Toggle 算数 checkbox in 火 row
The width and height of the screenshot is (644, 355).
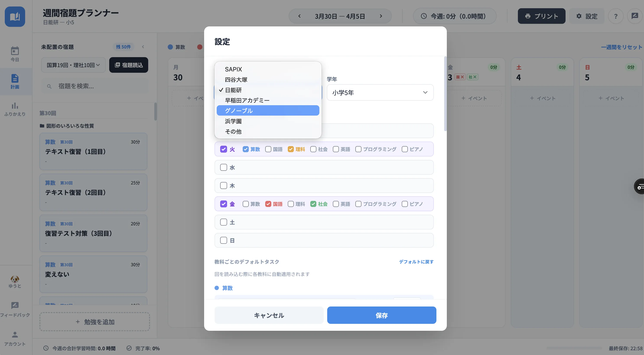point(246,149)
